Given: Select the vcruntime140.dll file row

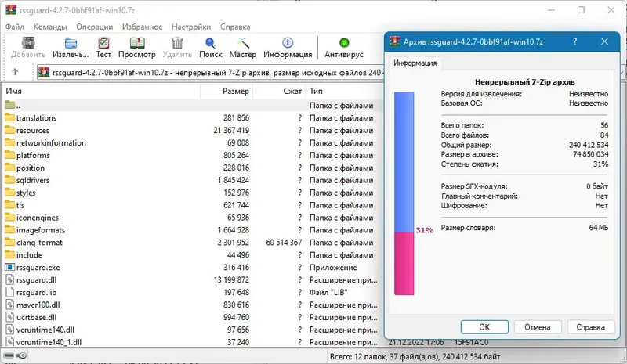Looking at the screenshot, I should (192, 330).
